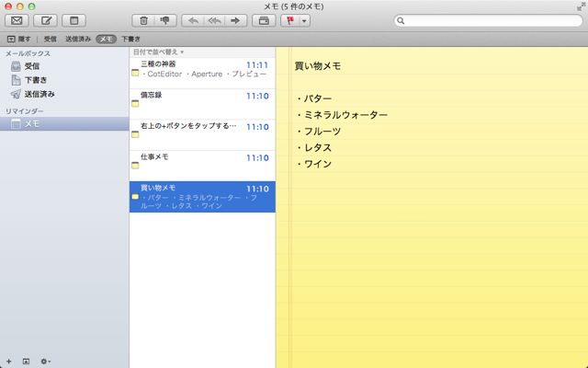The height and width of the screenshot is (368, 588).
Task: Click the Get Mail envelope toolbar icon
Action: coord(17,20)
